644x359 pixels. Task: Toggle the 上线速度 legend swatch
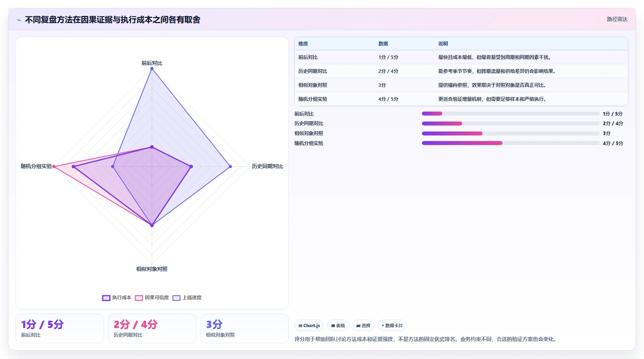pyautogui.click(x=177, y=298)
